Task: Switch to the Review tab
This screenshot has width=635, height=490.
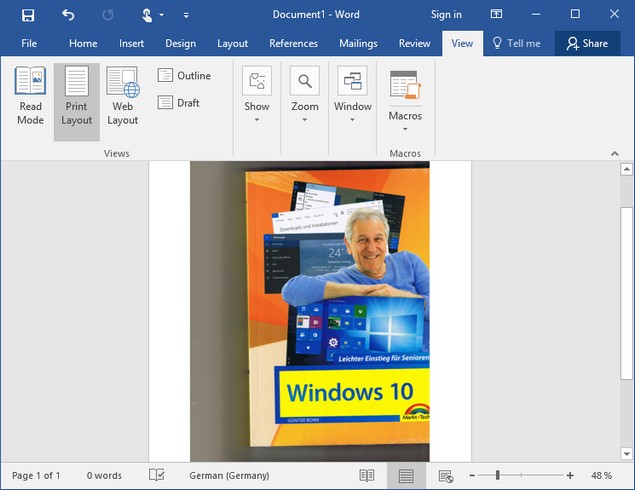Action: coord(414,43)
